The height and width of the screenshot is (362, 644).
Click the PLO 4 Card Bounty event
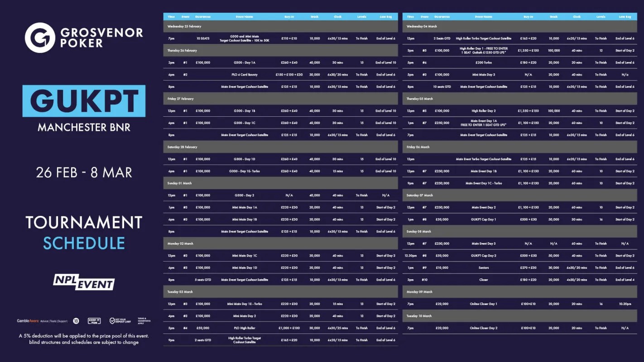[245, 75]
